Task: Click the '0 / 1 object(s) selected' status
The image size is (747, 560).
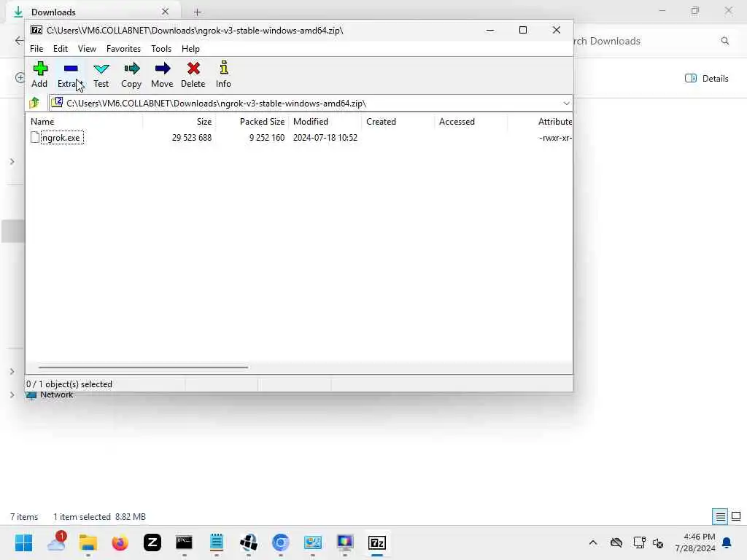Action: [x=69, y=384]
